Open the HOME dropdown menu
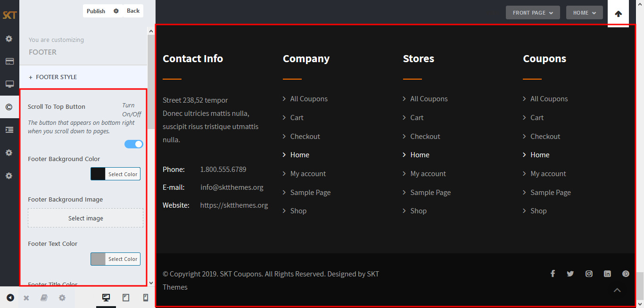The height and width of the screenshot is (308, 644). pos(584,13)
